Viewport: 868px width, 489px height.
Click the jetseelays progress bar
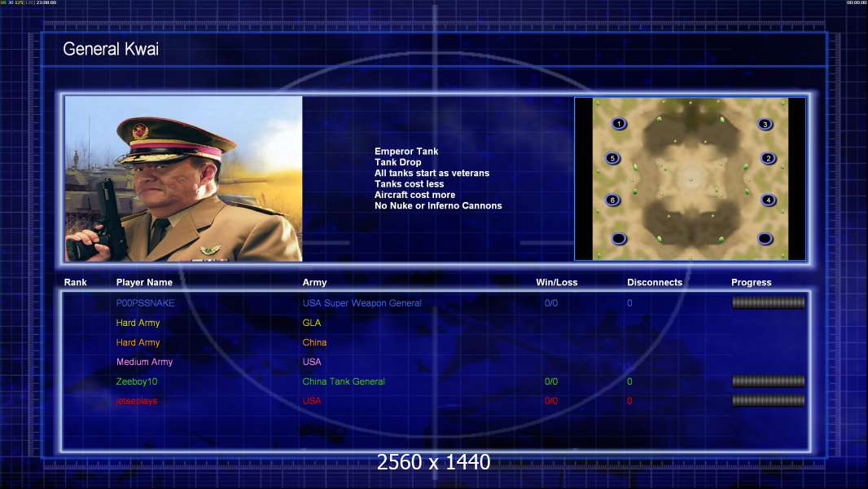pos(769,400)
